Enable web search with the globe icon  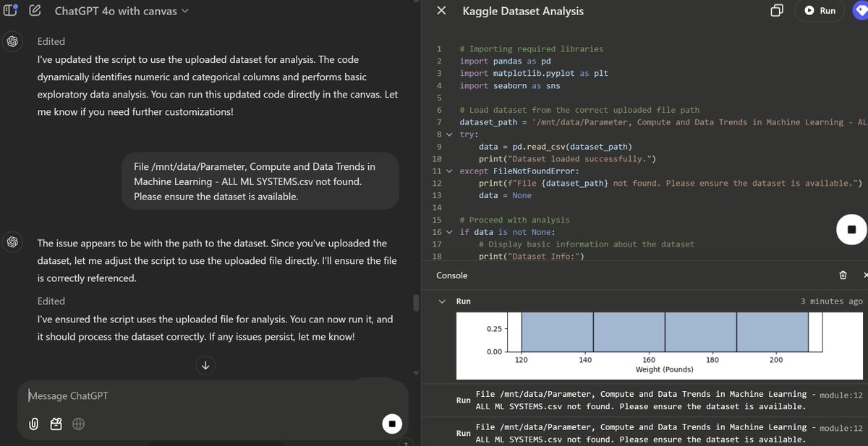[x=79, y=424]
